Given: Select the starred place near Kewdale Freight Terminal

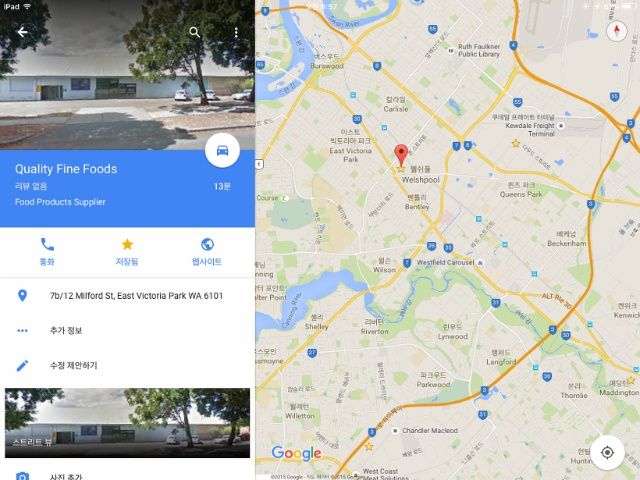Looking at the screenshot, I should tap(516, 143).
